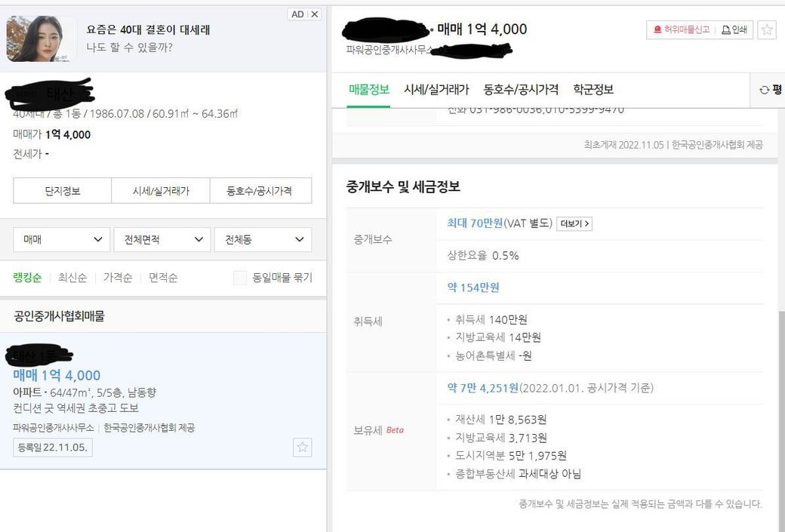This screenshot has width=785, height=532.
Task: Open the 전체동 building dropdown
Action: pyautogui.click(x=263, y=239)
